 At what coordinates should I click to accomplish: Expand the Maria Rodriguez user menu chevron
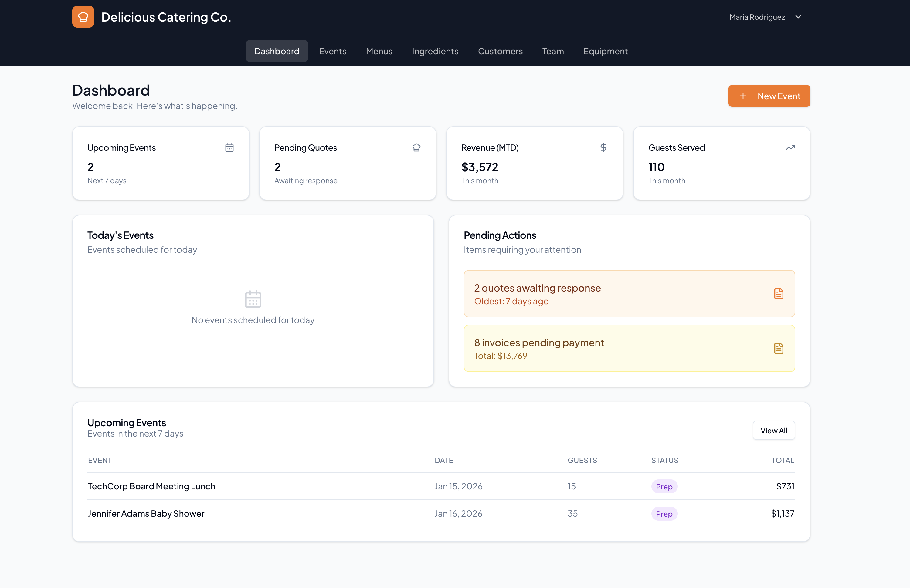point(798,17)
